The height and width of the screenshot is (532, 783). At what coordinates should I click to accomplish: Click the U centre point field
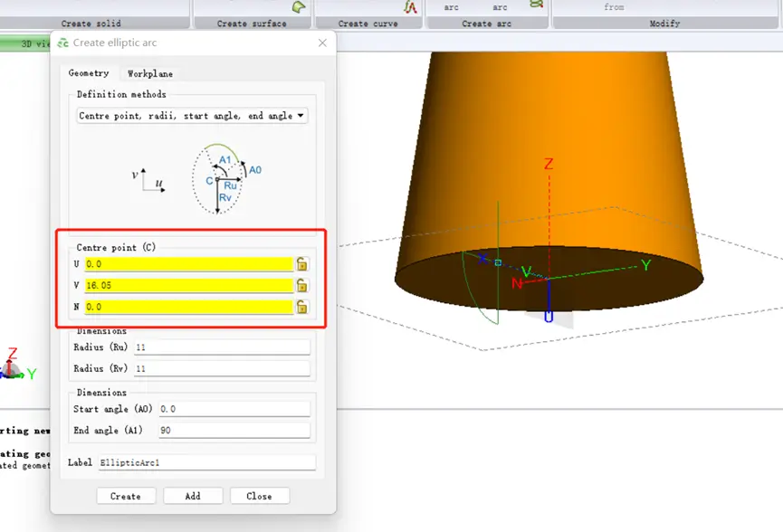[189, 264]
